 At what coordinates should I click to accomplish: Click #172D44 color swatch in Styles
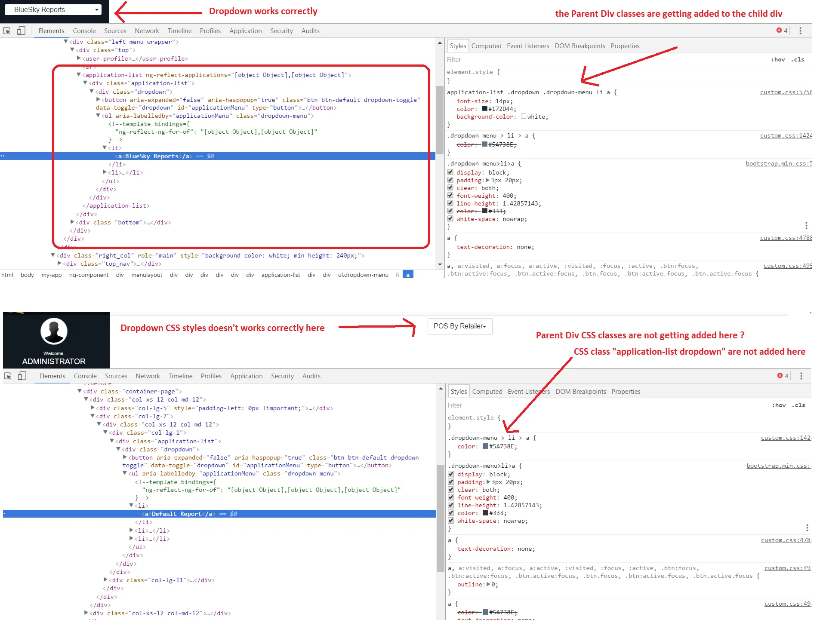[484, 109]
